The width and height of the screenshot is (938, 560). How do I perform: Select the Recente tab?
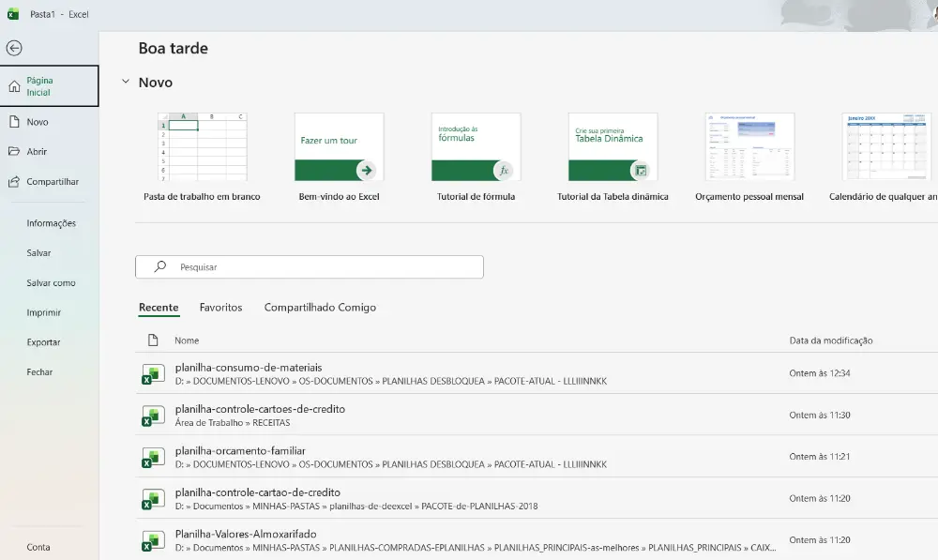(159, 307)
